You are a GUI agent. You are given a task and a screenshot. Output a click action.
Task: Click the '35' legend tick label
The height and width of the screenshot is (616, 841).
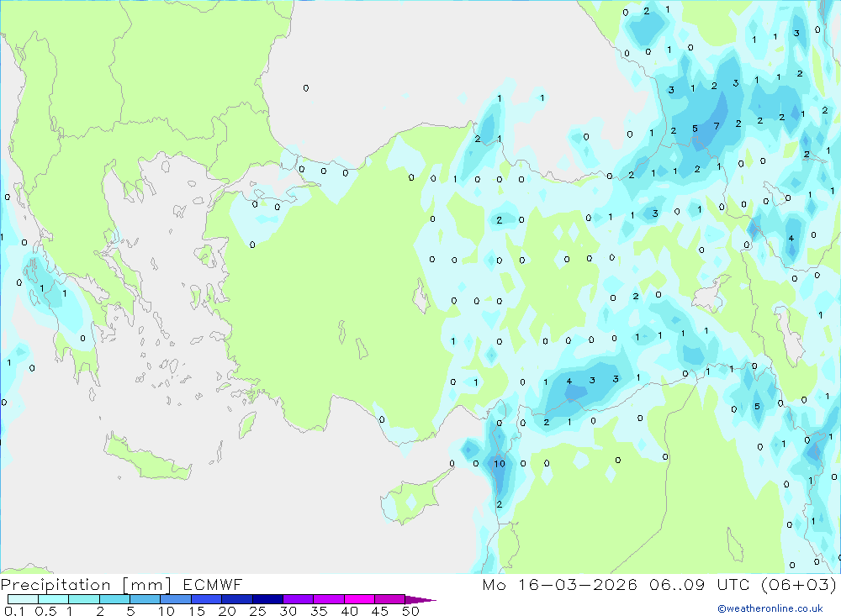point(319,611)
